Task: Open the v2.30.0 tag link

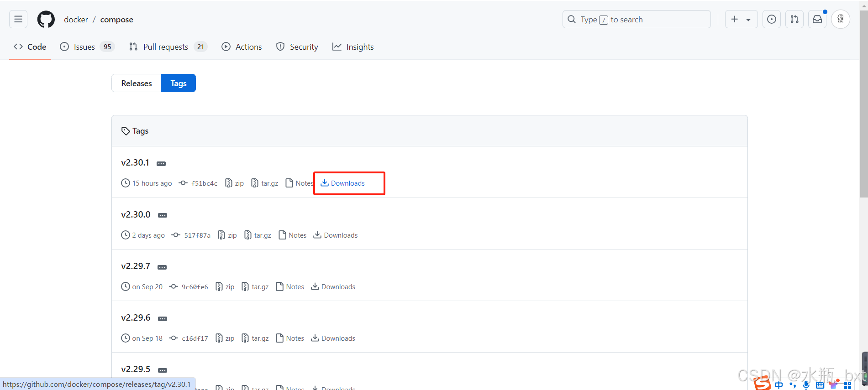Action: tap(136, 214)
